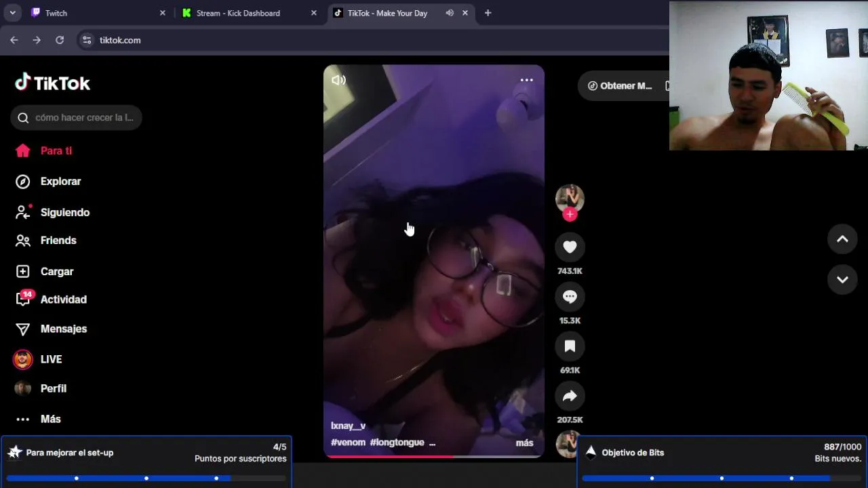Open the Para ti feed
The height and width of the screenshot is (488, 868).
(x=43, y=150)
